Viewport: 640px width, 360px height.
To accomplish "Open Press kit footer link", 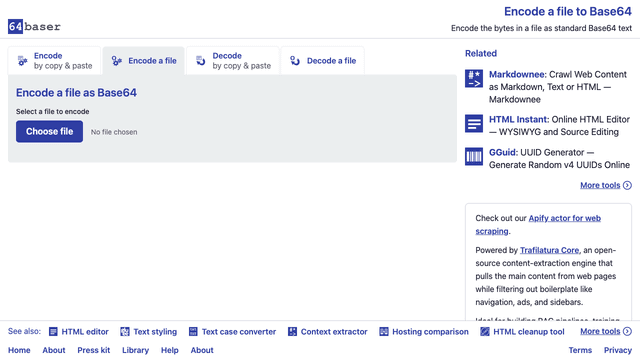I will [x=94, y=350].
